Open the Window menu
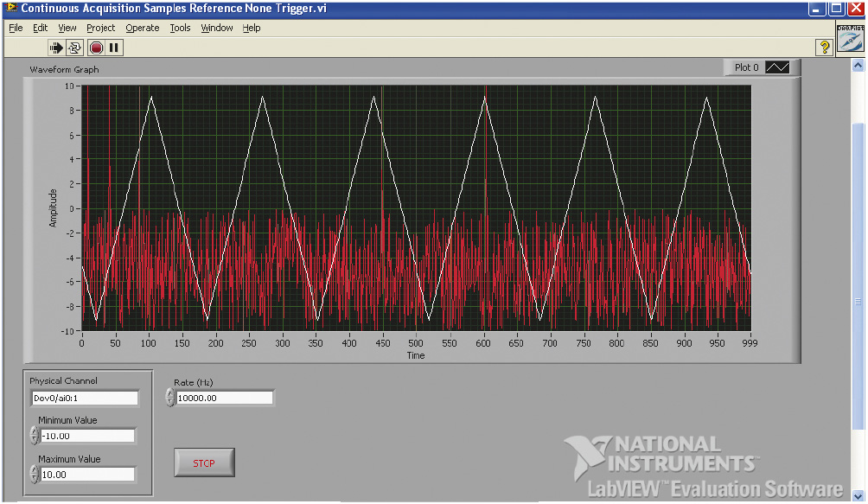 point(216,28)
